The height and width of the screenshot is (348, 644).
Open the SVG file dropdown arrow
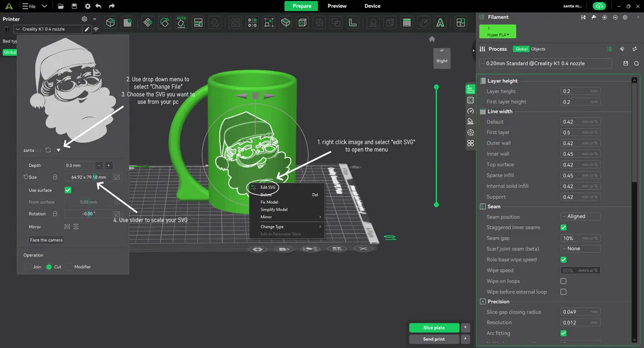click(x=58, y=150)
